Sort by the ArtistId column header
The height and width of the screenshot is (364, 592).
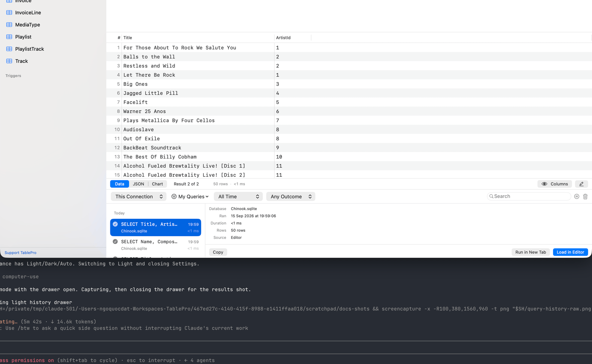pyautogui.click(x=293, y=38)
